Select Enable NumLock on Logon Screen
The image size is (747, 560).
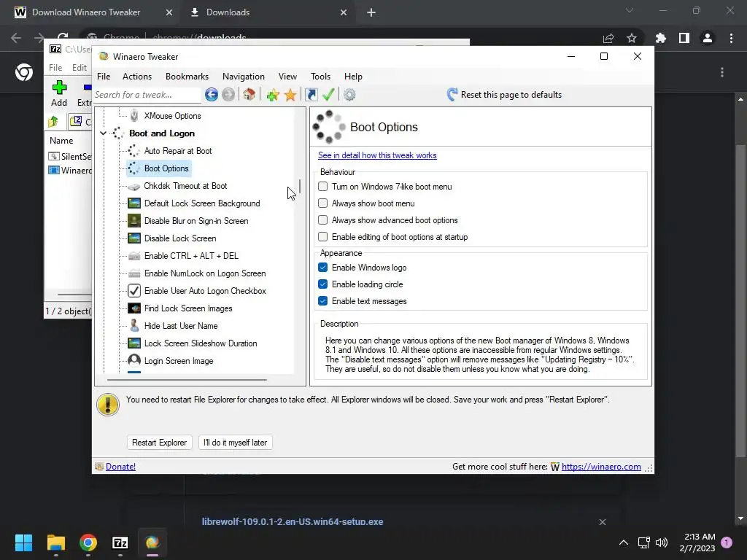coord(205,273)
